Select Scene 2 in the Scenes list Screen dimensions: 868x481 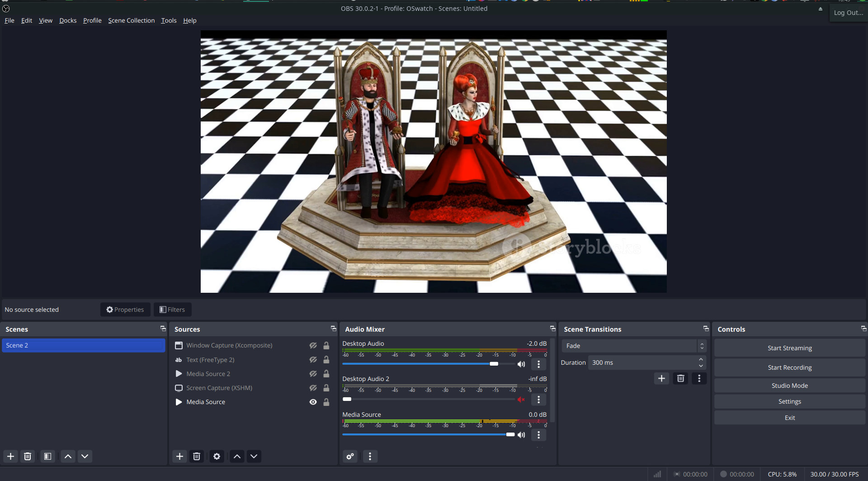(x=84, y=345)
